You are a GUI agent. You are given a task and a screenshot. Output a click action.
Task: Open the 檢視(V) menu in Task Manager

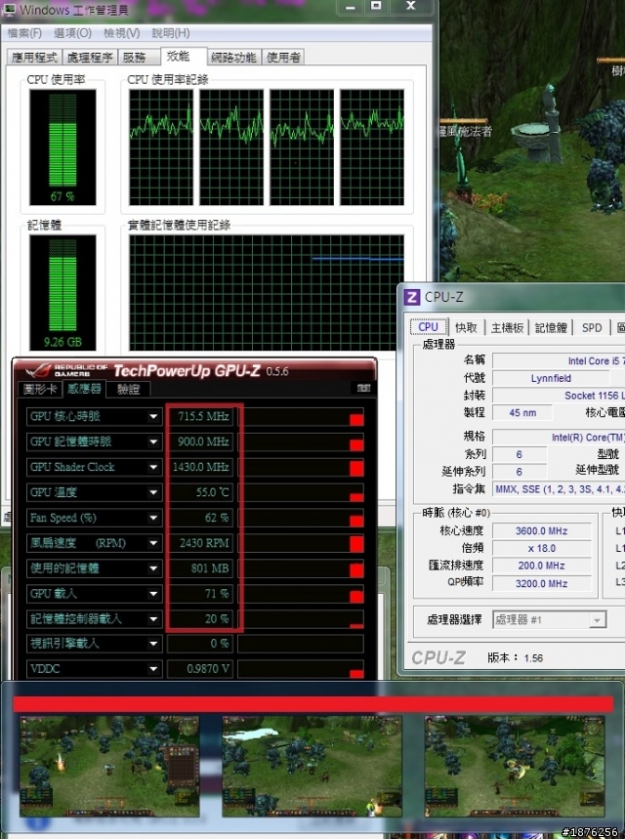tap(121, 33)
